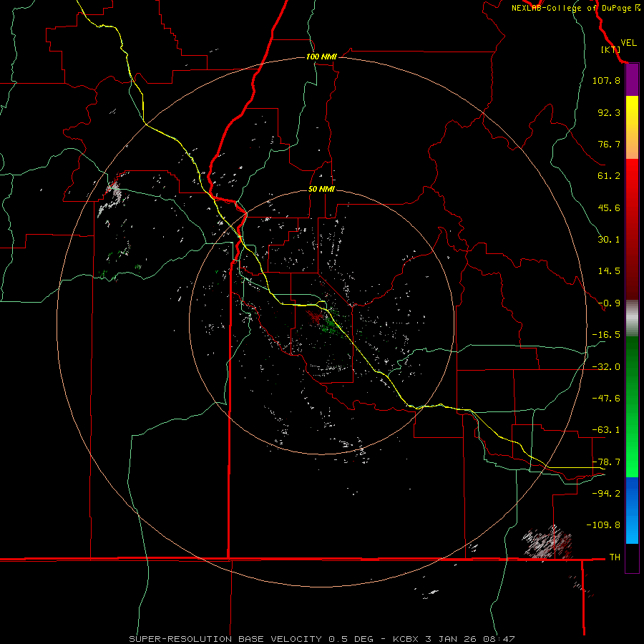Image resolution: width=644 pixels, height=644 pixels.
Task: Pick the yellow-orange segment of the color bar
Action: (632, 127)
